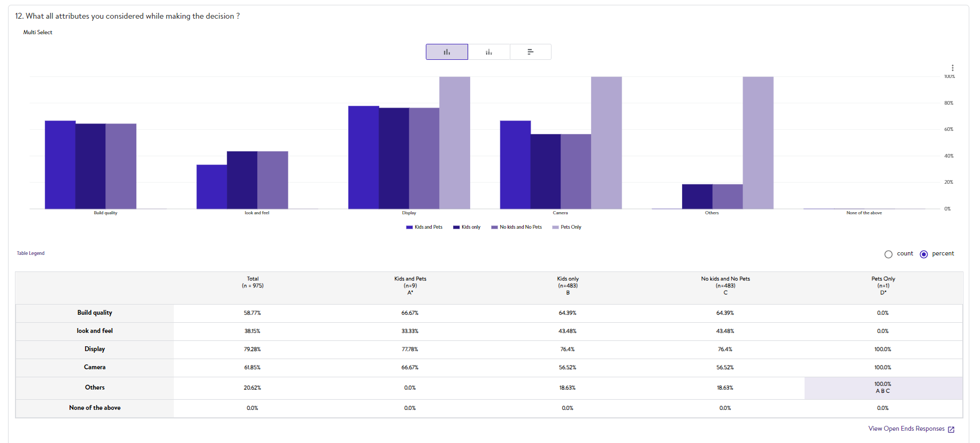Screen dimensions: 980x443
Task: Select the Build quality table row label
Action: coord(95,313)
